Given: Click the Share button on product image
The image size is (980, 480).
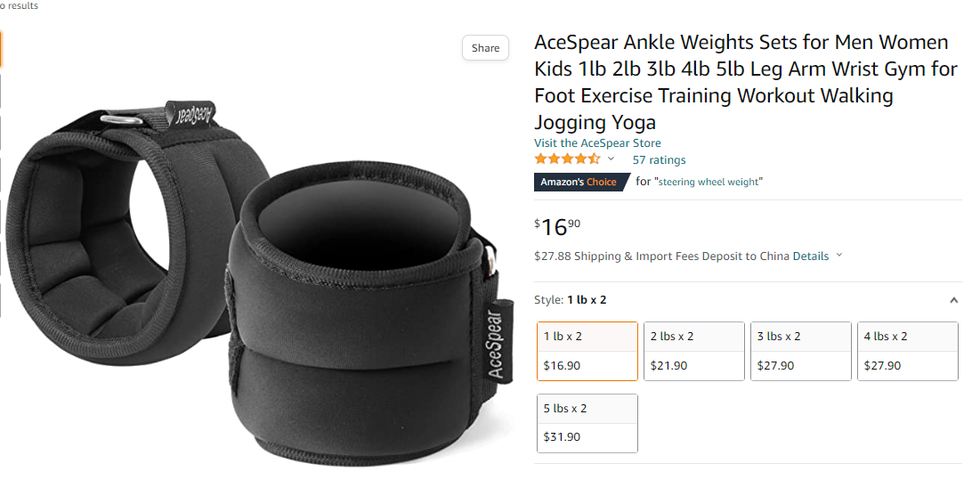Looking at the screenshot, I should tap(486, 48).
